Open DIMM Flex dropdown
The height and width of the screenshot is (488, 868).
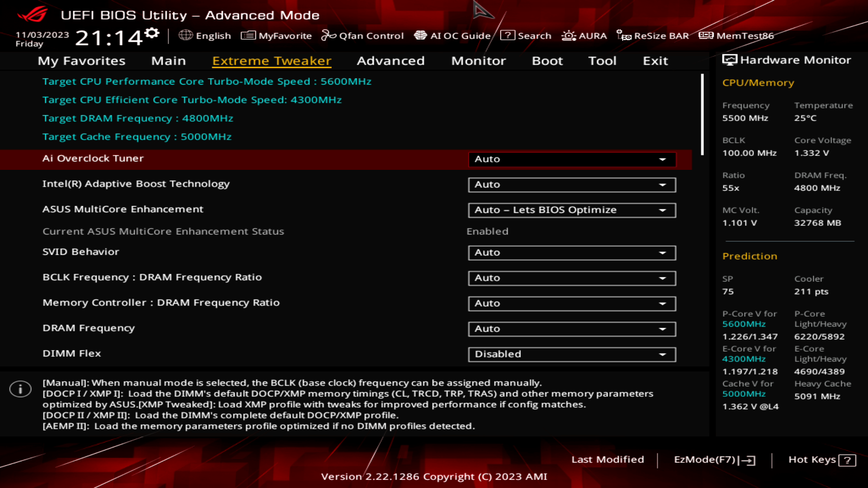coord(572,354)
